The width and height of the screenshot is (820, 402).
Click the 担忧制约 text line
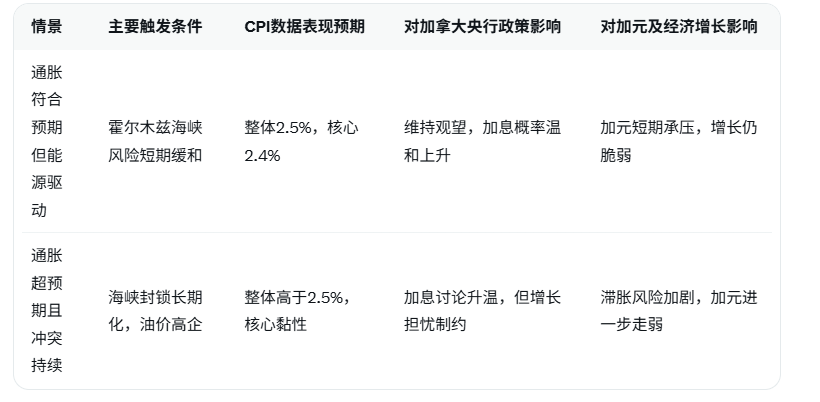[x=435, y=325]
